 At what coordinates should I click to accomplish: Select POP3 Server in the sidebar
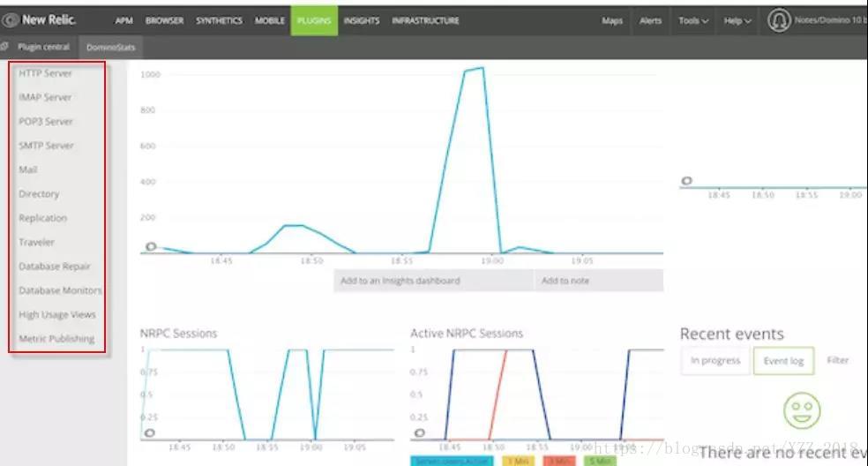[45, 121]
